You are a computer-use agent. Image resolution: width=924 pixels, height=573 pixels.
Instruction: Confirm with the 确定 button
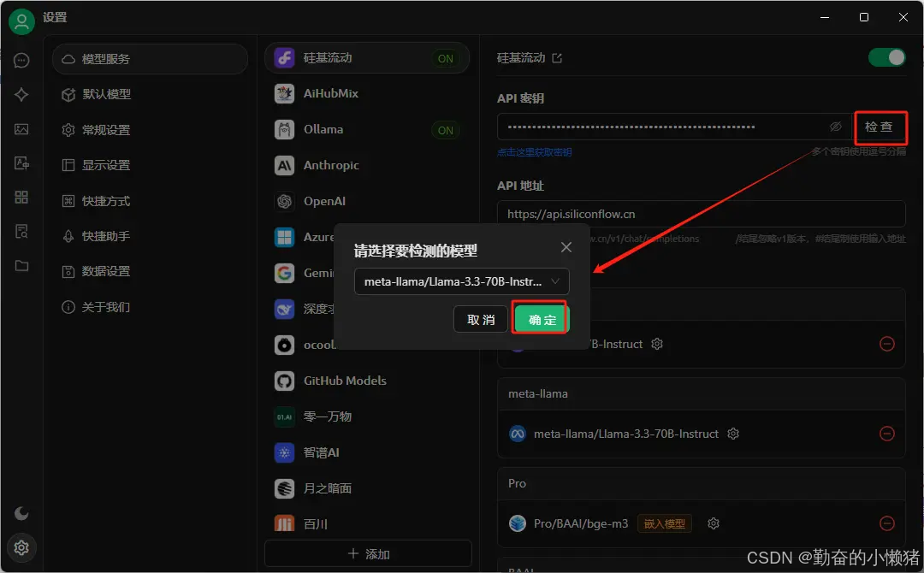tap(541, 319)
